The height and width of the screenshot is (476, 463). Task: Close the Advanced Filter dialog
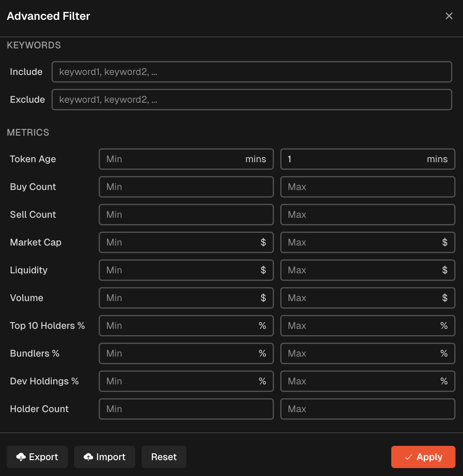click(x=449, y=16)
